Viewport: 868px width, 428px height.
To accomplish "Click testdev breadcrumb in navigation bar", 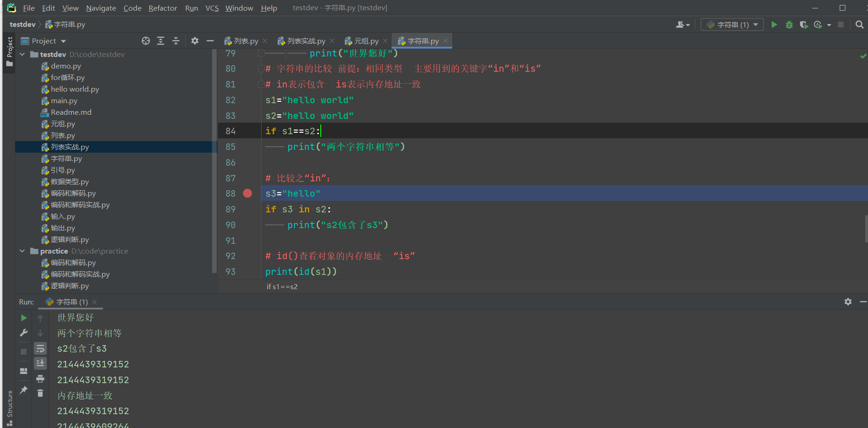I will point(22,24).
